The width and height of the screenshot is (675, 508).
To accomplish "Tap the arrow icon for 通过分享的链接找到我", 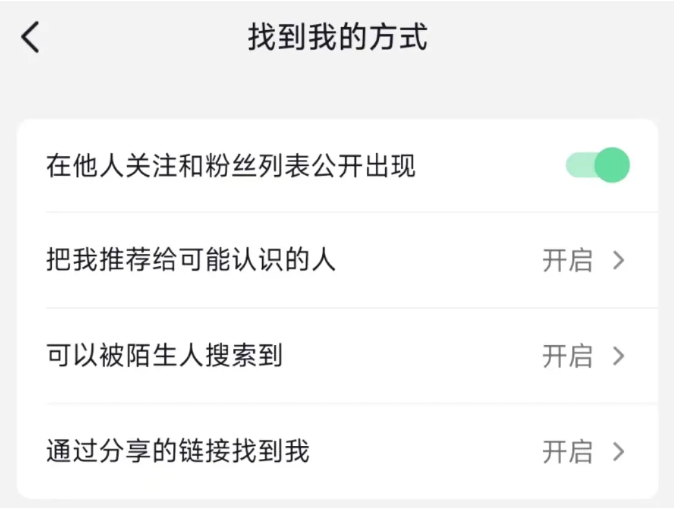I will 619,451.
